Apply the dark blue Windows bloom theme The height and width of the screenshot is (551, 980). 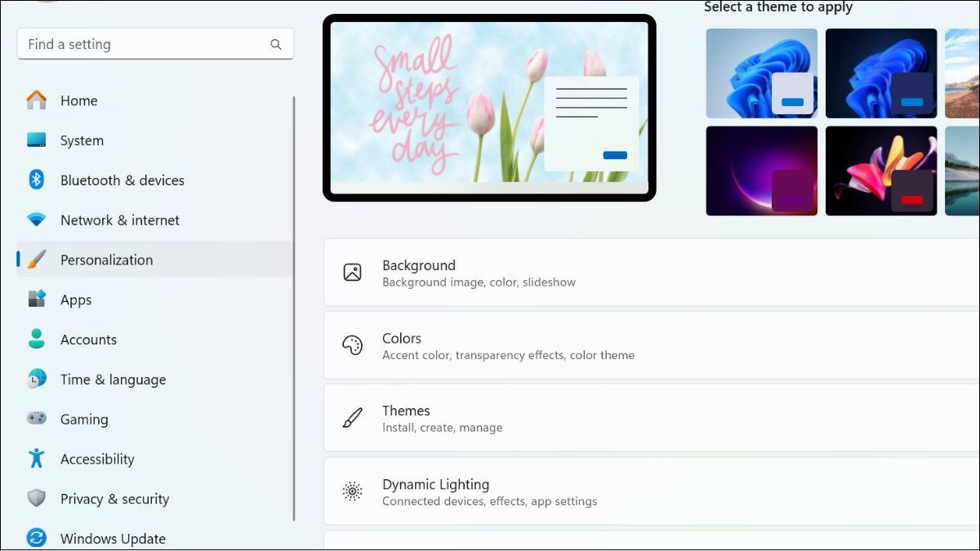pyautogui.click(x=881, y=73)
